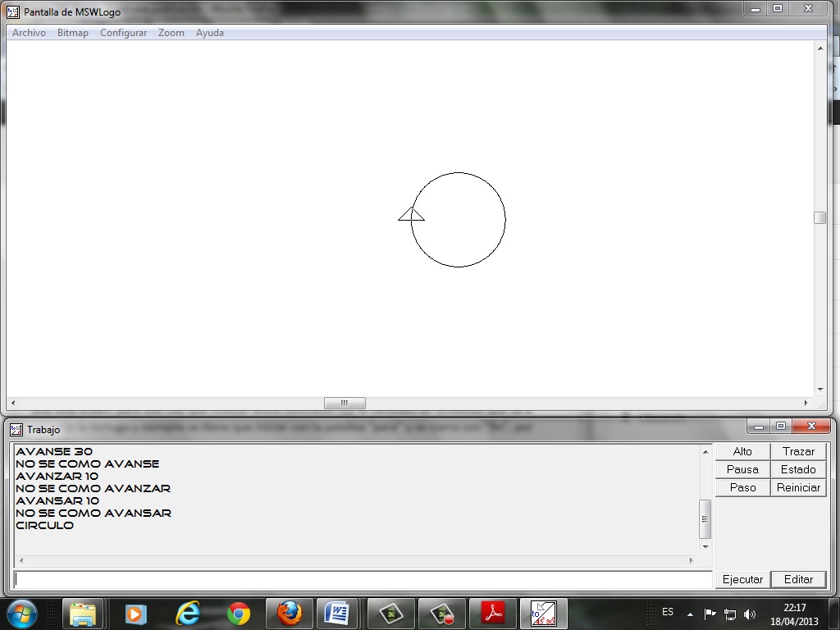
Task: Enable trace mode with the Trazar button
Action: (798, 451)
